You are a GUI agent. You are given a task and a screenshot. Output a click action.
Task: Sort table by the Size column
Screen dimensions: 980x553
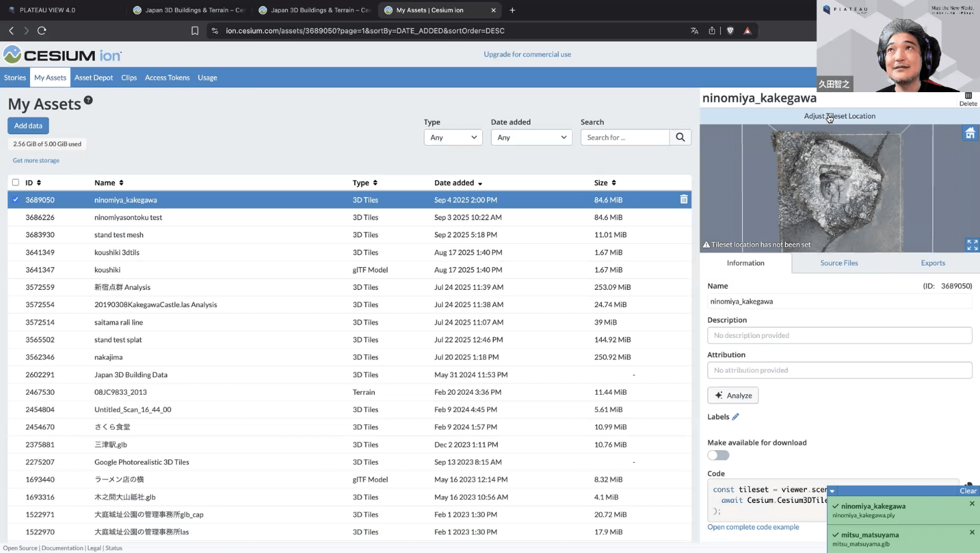pos(605,183)
